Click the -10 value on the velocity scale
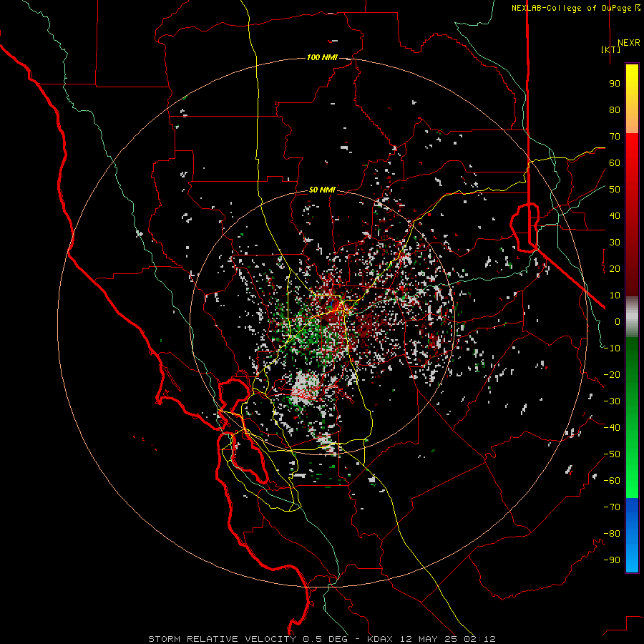Image resolution: width=644 pixels, height=644 pixels. click(612, 348)
